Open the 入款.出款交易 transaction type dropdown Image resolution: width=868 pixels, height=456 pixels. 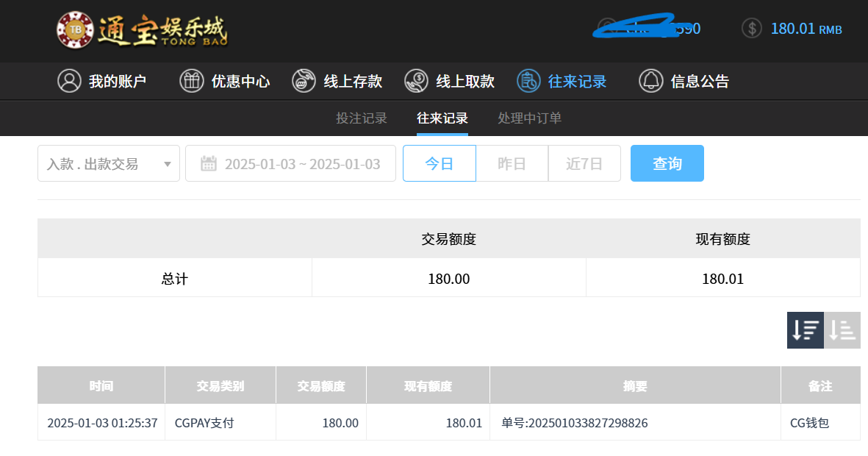(x=109, y=163)
